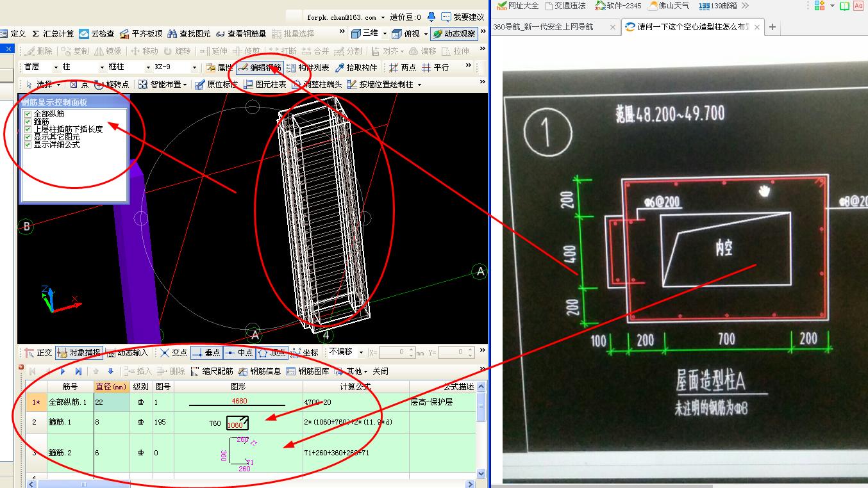Select 点 point drawing tool
The width and height of the screenshot is (868, 488).
click(79, 84)
